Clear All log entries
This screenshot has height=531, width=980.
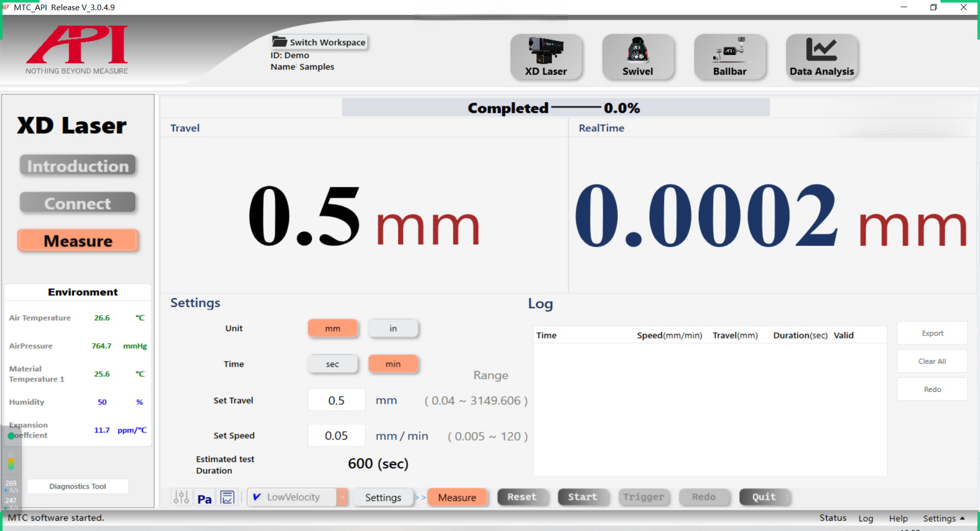pyautogui.click(x=932, y=361)
